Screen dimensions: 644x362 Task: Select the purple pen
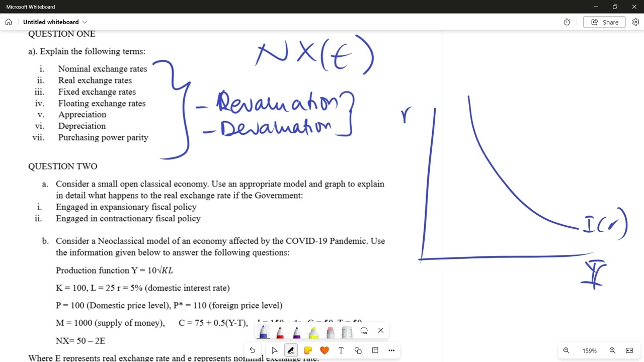[x=297, y=331]
